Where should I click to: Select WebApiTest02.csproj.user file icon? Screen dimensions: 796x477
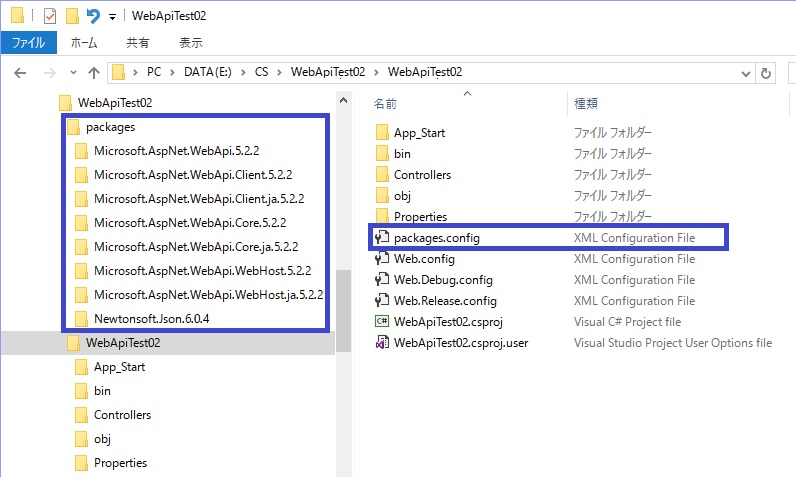[382, 343]
